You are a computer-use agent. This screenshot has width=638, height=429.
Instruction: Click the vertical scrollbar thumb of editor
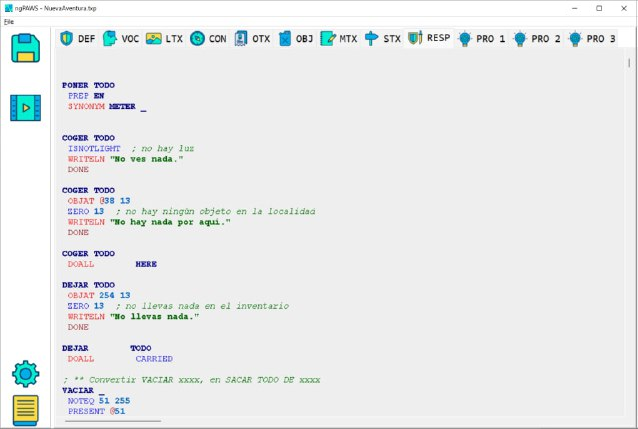(629, 63)
